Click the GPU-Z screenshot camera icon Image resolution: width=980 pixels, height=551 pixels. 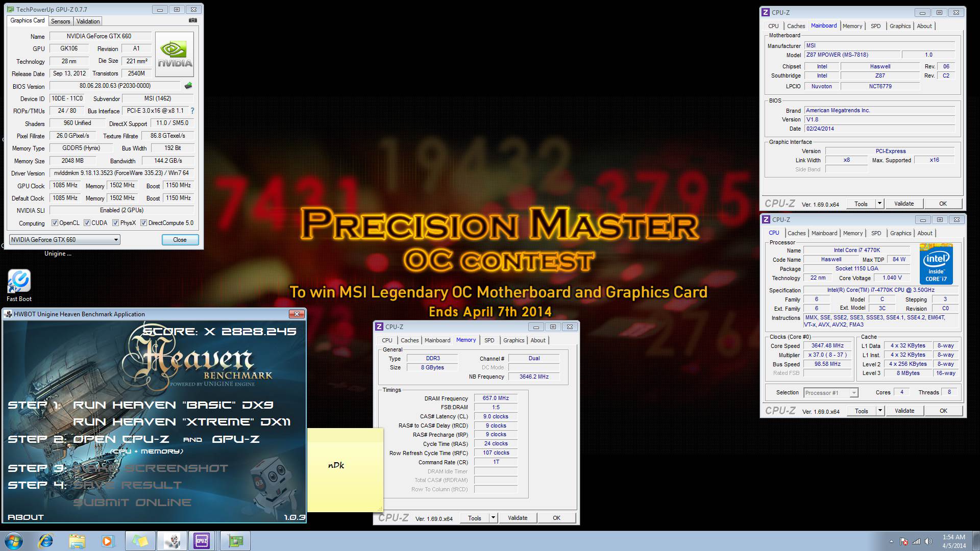point(192,20)
